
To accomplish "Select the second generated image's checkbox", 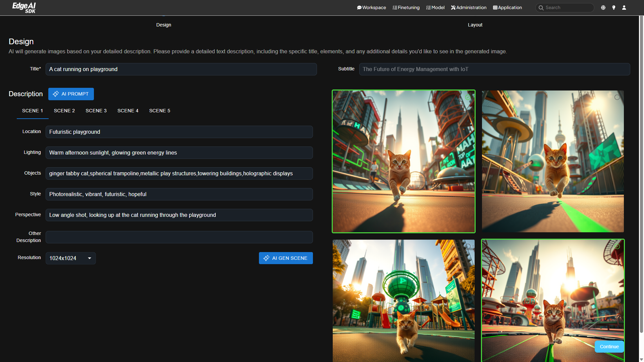I will click(x=617, y=97).
